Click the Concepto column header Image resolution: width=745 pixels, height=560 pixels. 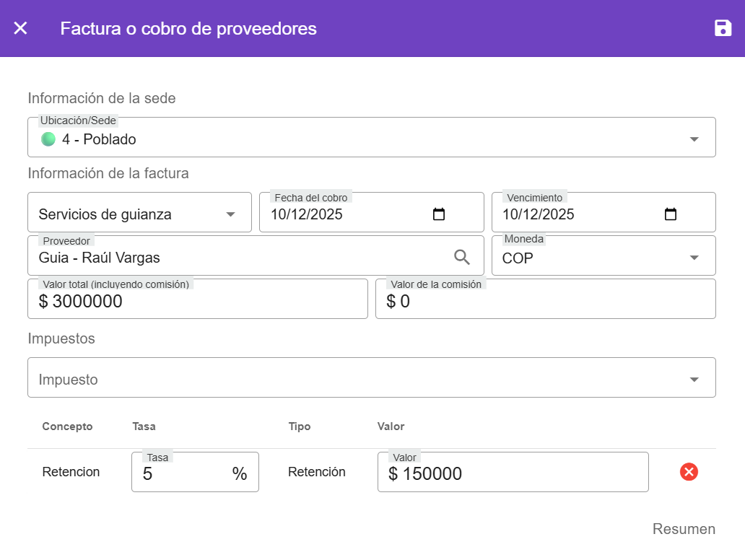pyautogui.click(x=67, y=426)
